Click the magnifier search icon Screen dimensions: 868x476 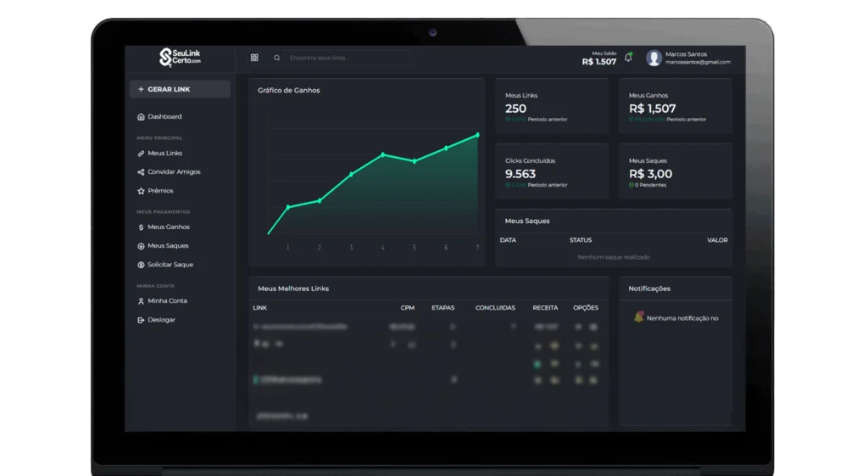coord(277,58)
